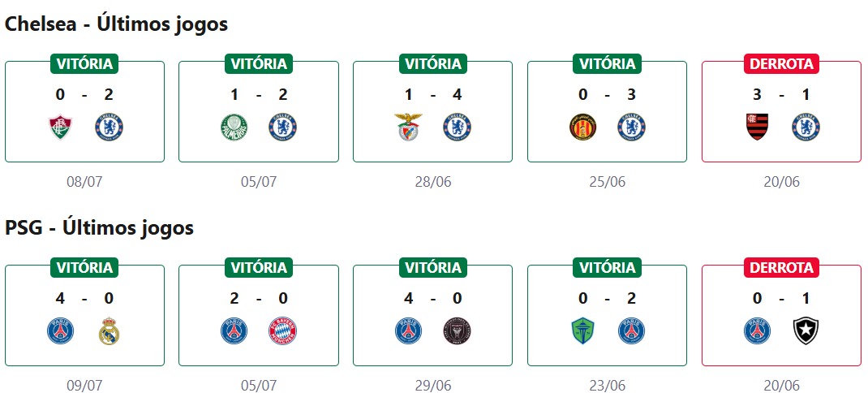Click the Inter Miami crest icon
The height and width of the screenshot is (393, 868).
click(x=458, y=331)
